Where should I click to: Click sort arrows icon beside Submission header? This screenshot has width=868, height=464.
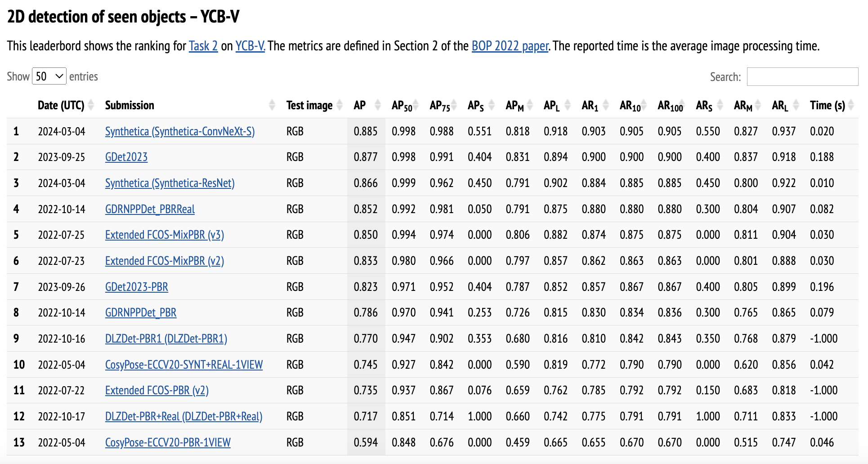click(x=272, y=105)
